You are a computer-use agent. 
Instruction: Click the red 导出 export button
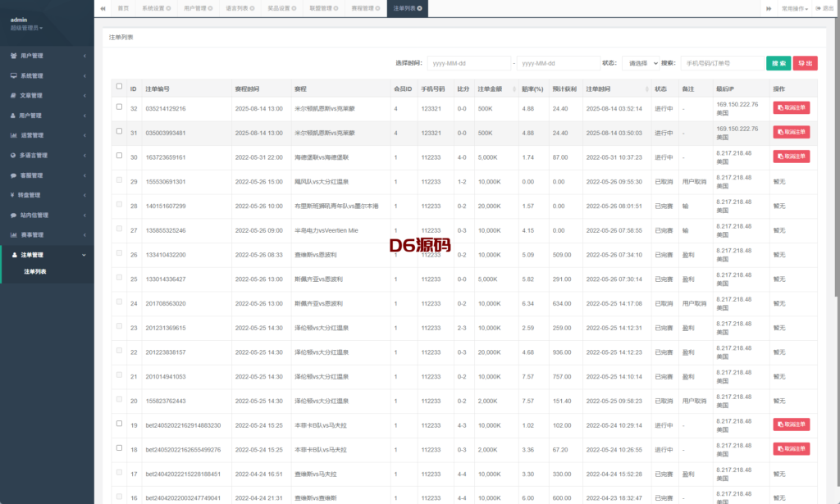(805, 63)
